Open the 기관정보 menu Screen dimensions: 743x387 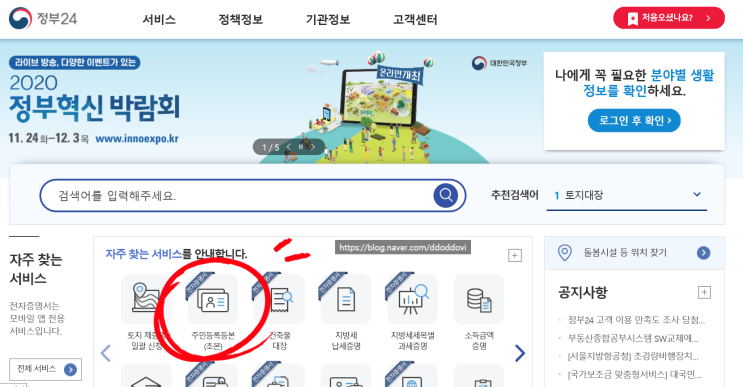point(327,19)
